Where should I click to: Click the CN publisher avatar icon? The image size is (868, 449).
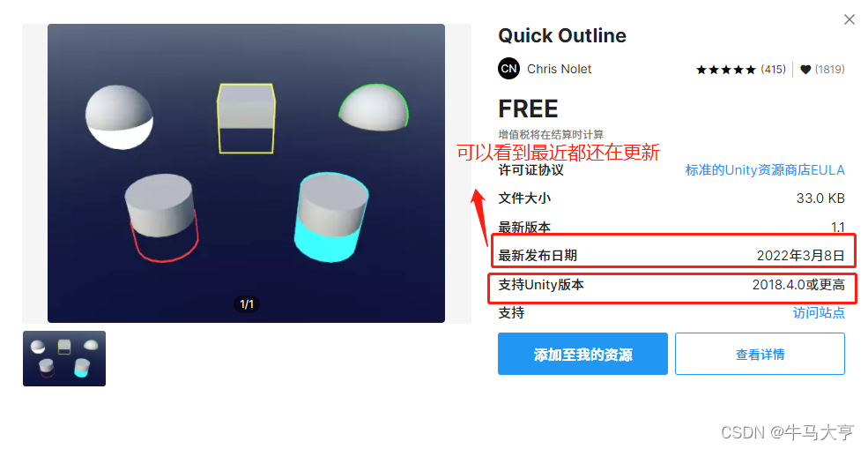508,69
